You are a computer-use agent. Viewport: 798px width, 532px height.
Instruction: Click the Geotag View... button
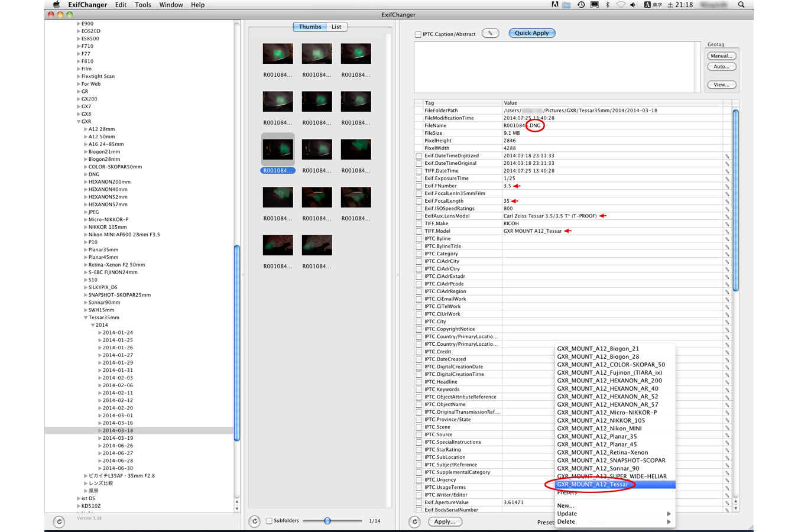point(722,85)
